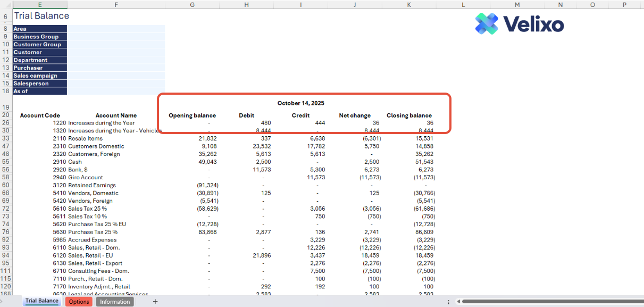Select column H header
Viewport: 644px width, 307px height.
point(246,4)
